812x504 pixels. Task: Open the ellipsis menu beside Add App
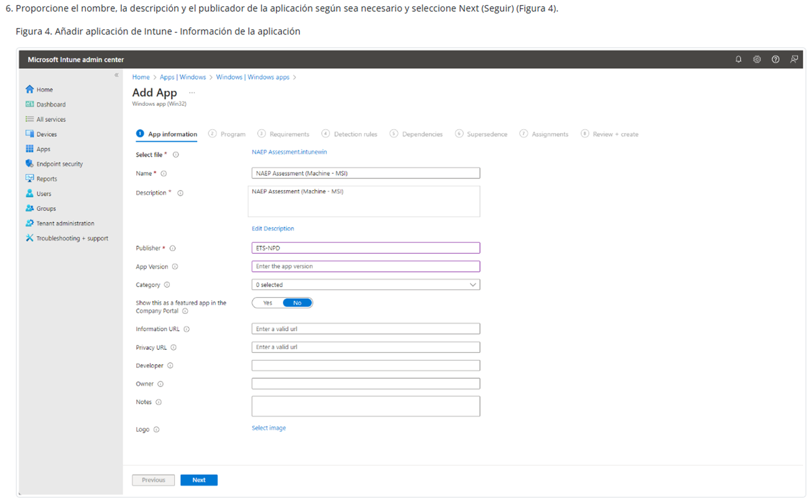click(x=192, y=93)
